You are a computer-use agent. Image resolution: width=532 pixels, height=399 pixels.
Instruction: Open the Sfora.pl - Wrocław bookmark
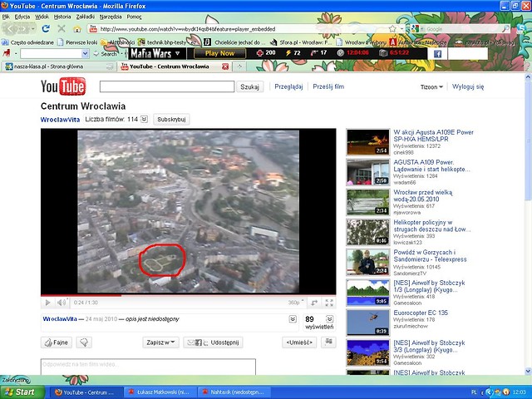(x=301, y=42)
